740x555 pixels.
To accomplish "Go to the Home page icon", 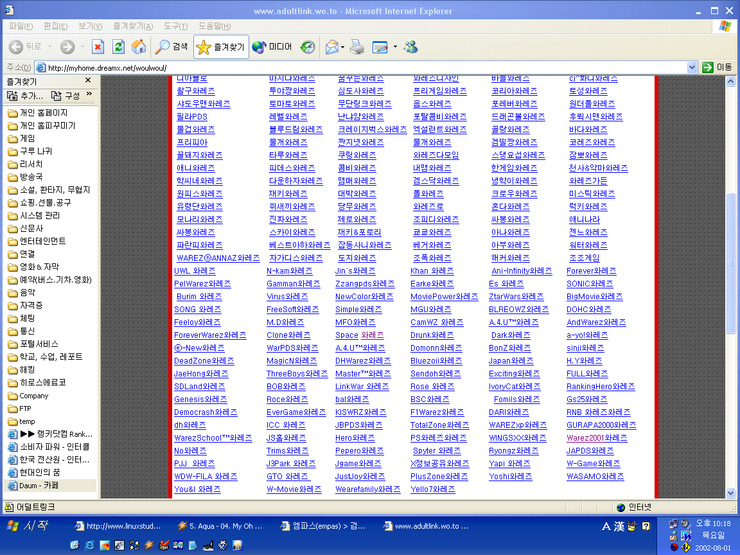I will pyautogui.click(x=139, y=47).
